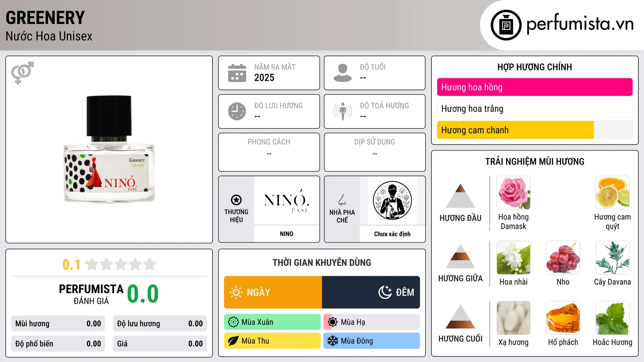
Task: Click the green 0.0 Perfumista score
Action: point(143,294)
